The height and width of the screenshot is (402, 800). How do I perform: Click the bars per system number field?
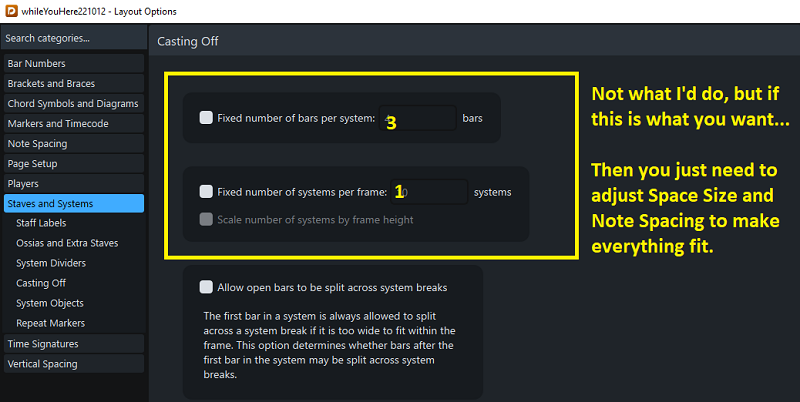coord(418,119)
